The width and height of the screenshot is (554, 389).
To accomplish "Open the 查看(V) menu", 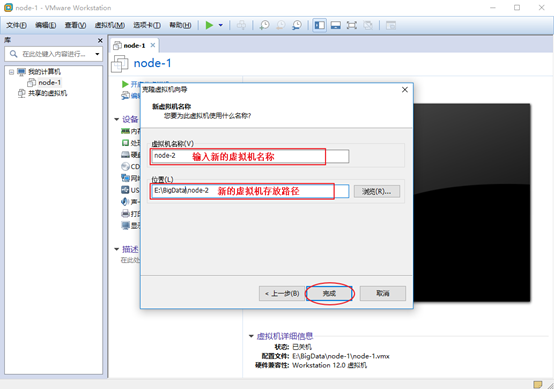I will (75, 25).
